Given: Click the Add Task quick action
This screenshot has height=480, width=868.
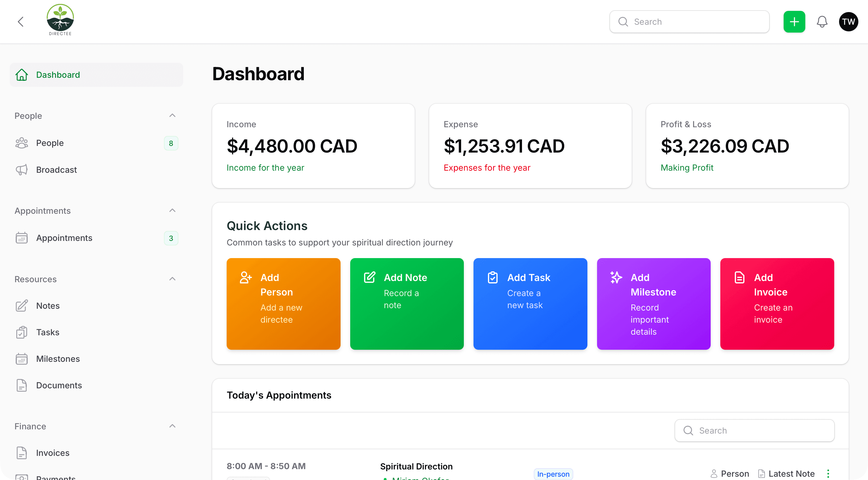Looking at the screenshot, I should click(x=530, y=304).
